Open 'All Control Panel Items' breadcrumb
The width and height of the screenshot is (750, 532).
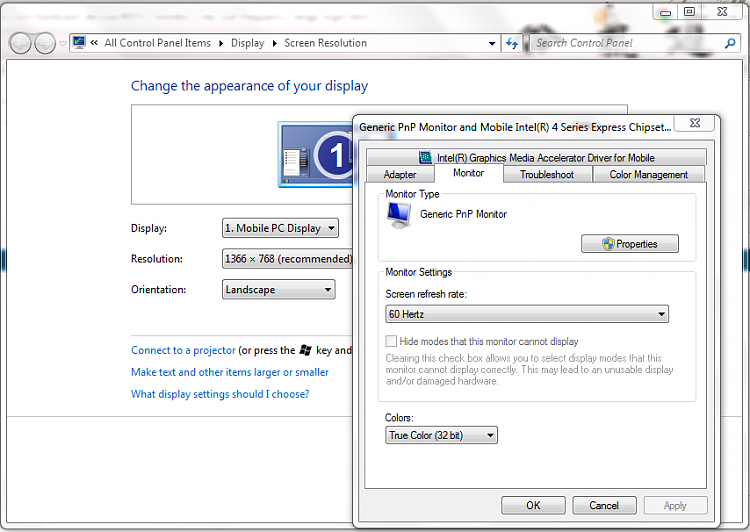pyautogui.click(x=157, y=43)
